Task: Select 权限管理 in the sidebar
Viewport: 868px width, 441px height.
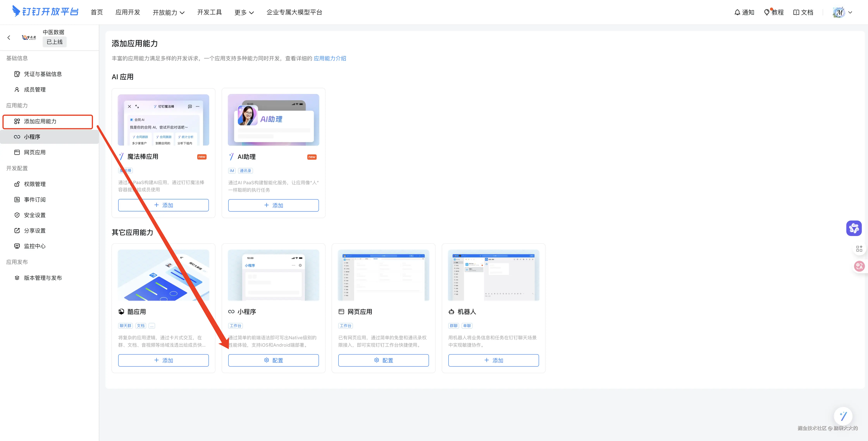Action: pyautogui.click(x=35, y=184)
